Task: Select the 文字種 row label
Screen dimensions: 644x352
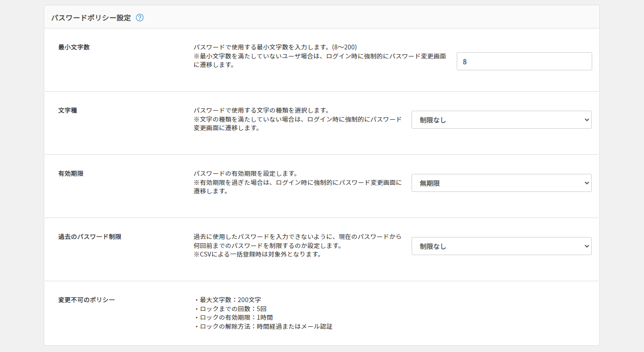Action: (x=67, y=110)
